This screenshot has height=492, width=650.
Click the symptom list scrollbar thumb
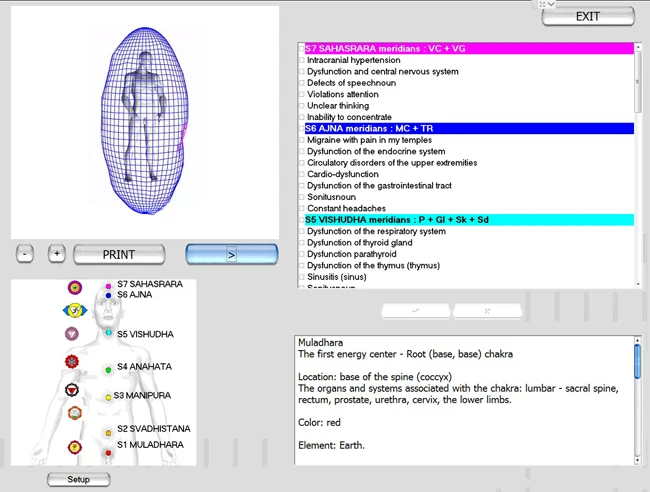click(638, 81)
